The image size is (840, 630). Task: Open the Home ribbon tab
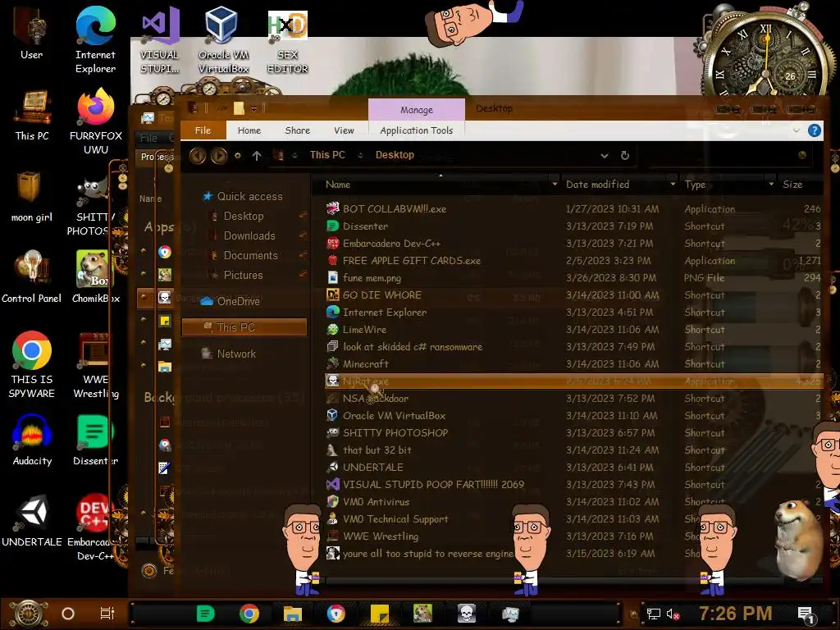tap(249, 130)
